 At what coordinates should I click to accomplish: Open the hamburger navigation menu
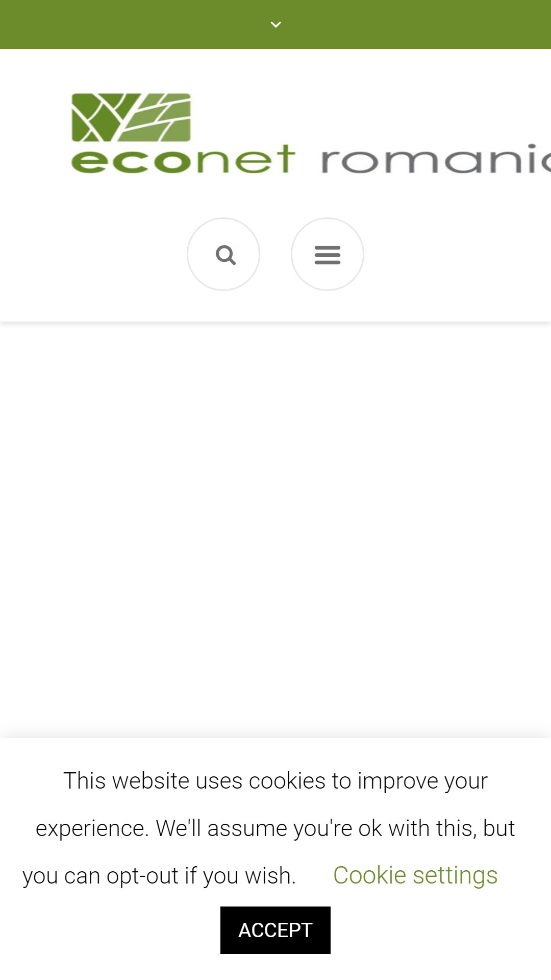327,254
